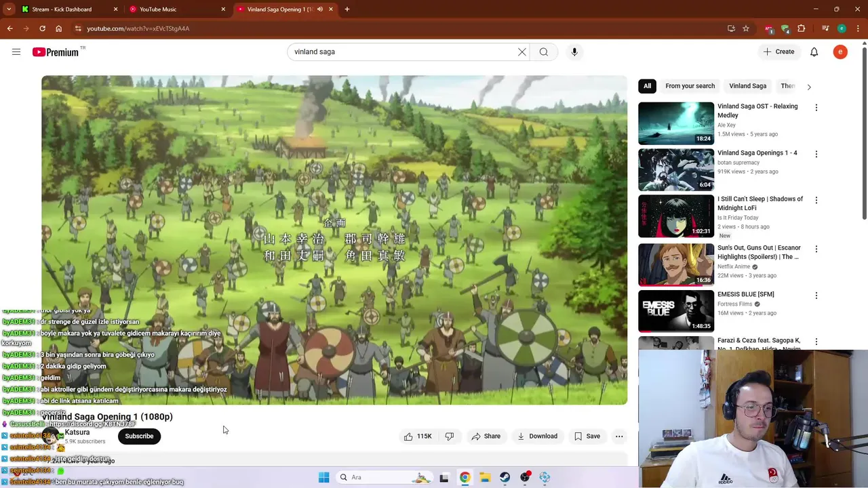
Task: Open Chrome's three-dot menu
Action: (x=857, y=28)
